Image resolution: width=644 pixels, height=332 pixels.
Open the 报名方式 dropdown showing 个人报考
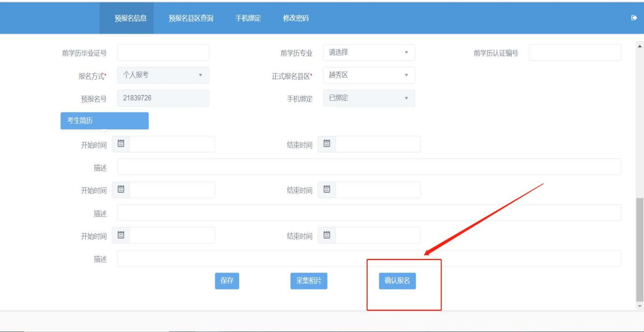tap(163, 75)
